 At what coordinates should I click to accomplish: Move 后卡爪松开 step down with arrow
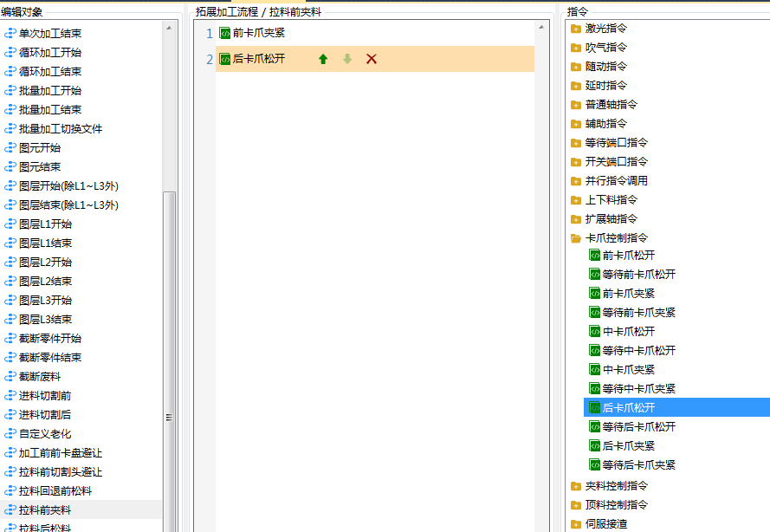coord(347,59)
